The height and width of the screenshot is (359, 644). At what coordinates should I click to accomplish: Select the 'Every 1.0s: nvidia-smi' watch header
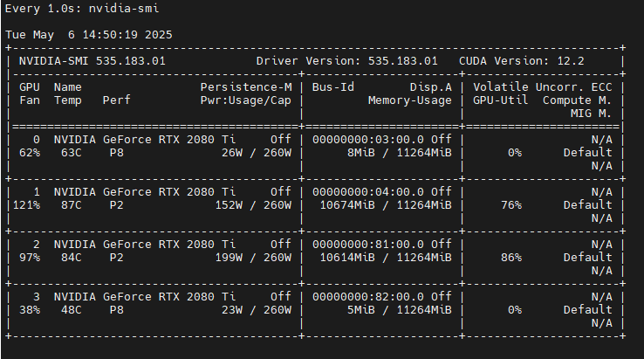coord(82,9)
